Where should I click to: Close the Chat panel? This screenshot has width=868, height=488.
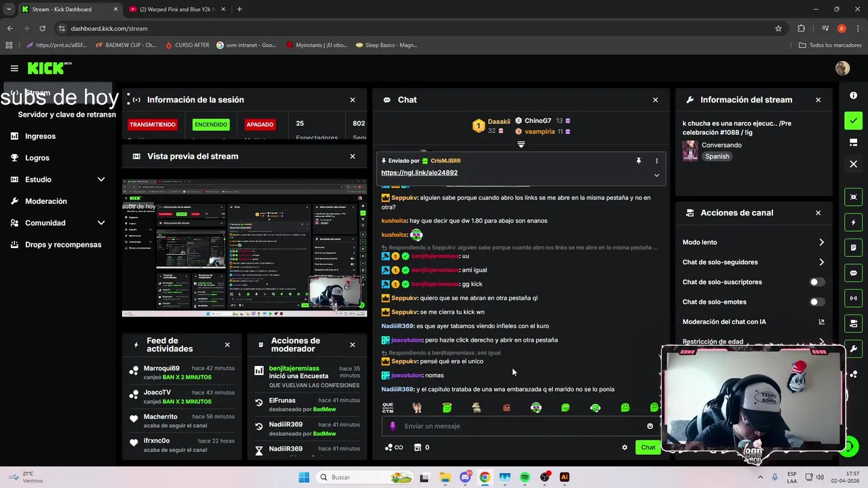[655, 100]
